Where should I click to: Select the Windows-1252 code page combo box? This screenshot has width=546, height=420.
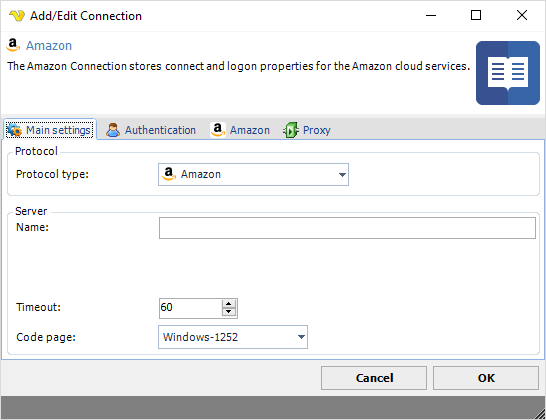(233, 337)
